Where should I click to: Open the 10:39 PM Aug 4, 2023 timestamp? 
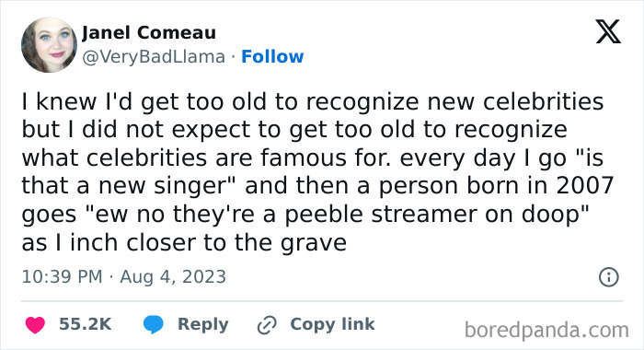pos(123,277)
